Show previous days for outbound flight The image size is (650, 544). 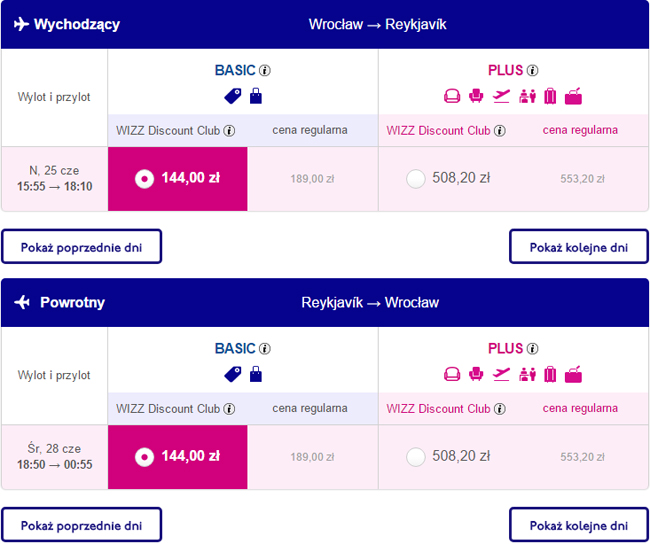(81, 247)
